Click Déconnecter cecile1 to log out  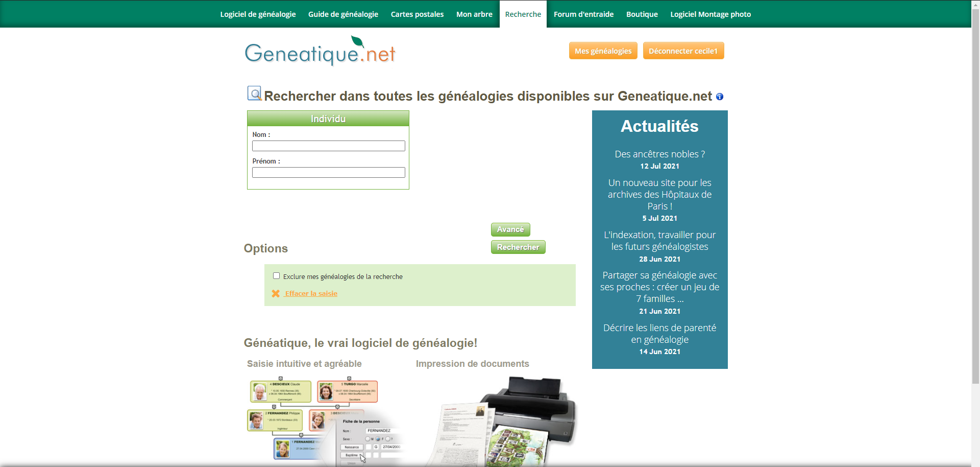pyautogui.click(x=683, y=51)
